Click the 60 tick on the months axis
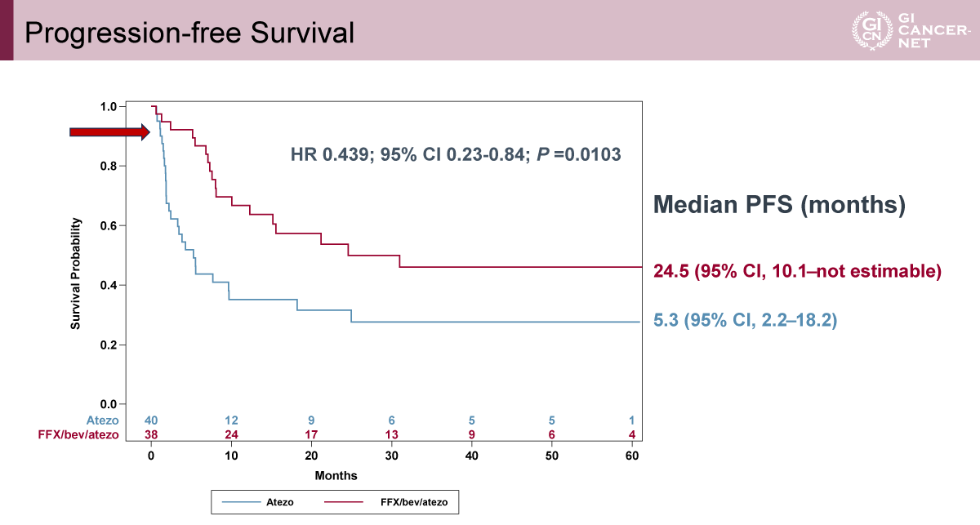Viewport: 980px width, 525px height. point(632,456)
